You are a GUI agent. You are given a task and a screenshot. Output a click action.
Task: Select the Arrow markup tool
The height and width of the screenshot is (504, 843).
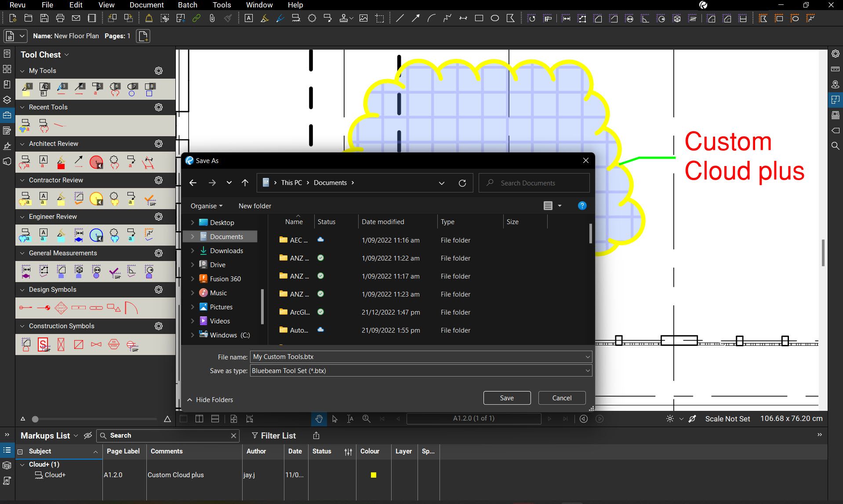(415, 18)
